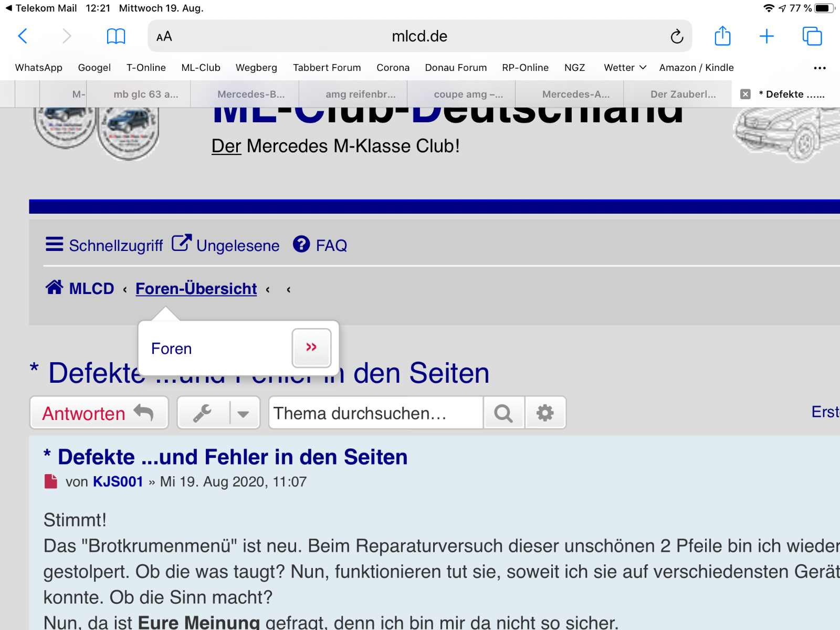Expand the topic tools dropdown arrow

click(243, 414)
